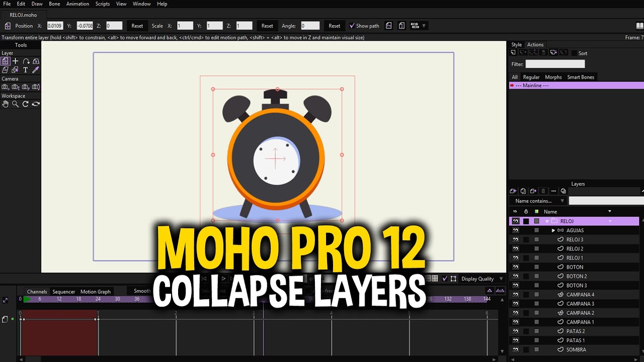Screen dimensions: 644x362
Task: Collapse the RELOJ group layer
Action: (x=547, y=221)
